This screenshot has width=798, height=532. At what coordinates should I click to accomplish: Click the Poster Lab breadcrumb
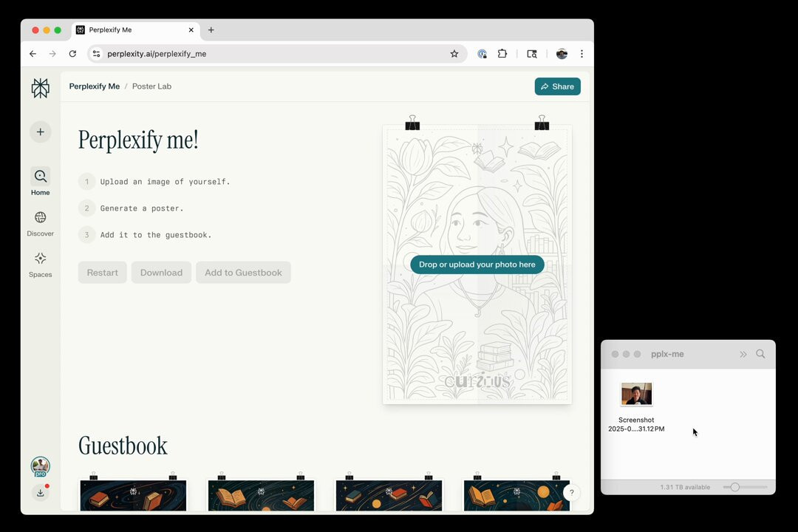coord(151,86)
